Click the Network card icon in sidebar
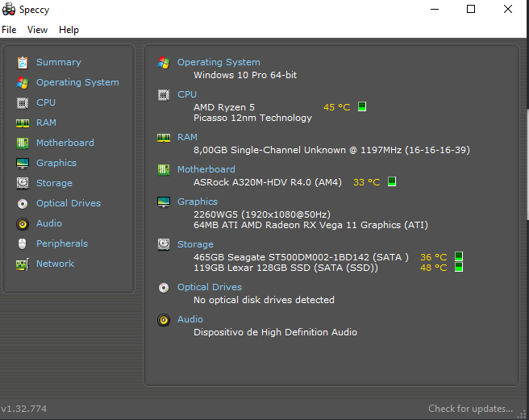 (23, 264)
